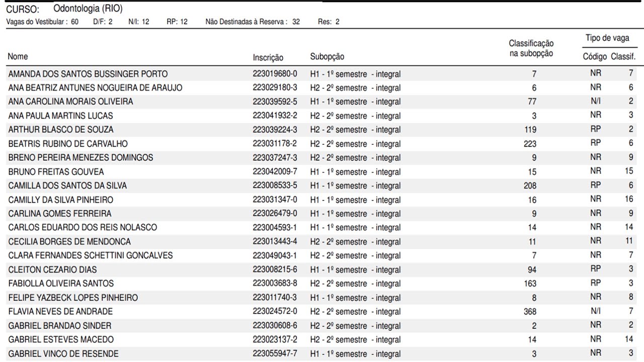The height and width of the screenshot is (362, 644).
Task: Click registration number 223037247-3
Action: 275,157
